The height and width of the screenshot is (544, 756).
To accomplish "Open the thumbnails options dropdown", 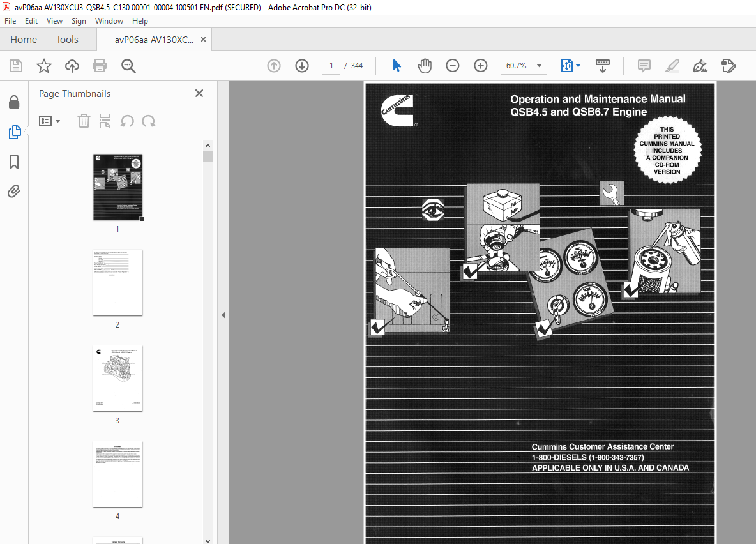I will (x=49, y=121).
